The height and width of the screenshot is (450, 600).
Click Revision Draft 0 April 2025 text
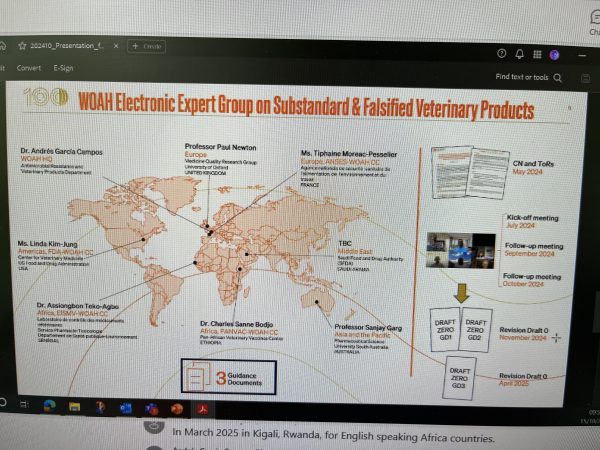coord(523,379)
